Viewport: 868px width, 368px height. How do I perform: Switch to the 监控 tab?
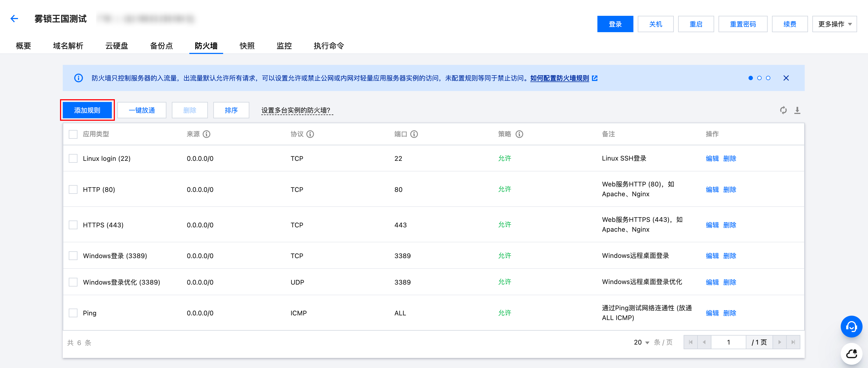(284, 46)
